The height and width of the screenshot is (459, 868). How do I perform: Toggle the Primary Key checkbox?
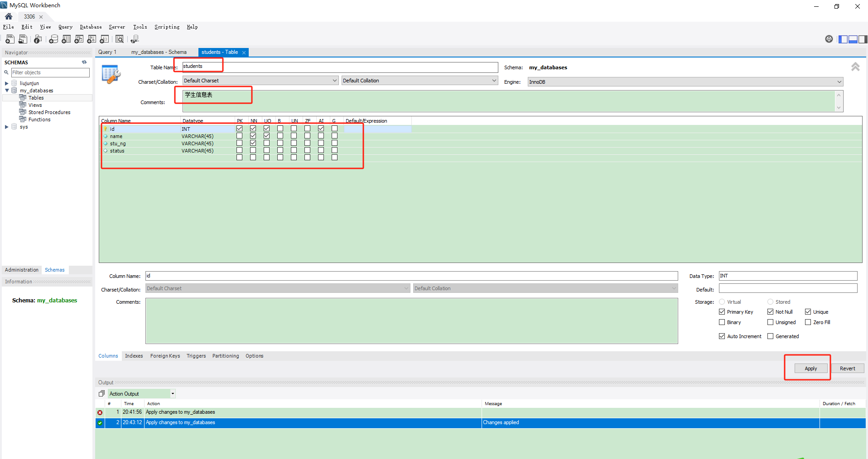click(722, 312)
